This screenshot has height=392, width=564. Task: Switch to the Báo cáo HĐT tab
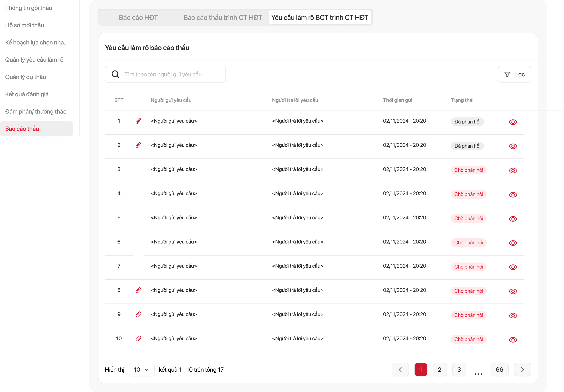coord(138,17)
